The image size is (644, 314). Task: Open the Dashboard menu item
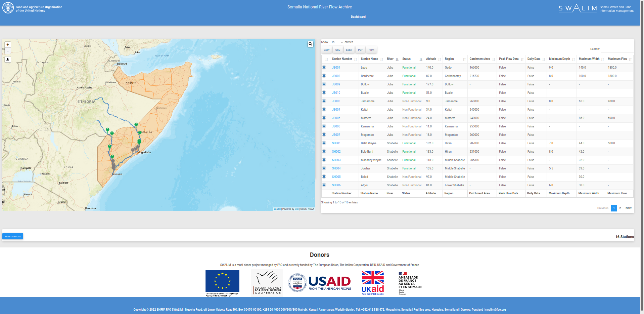[x=358, y=16]
